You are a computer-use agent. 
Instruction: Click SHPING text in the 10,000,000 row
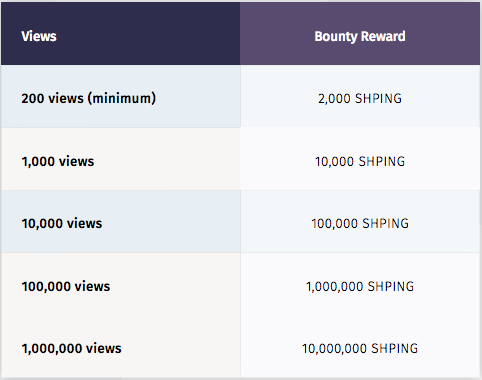coord(395,348)
